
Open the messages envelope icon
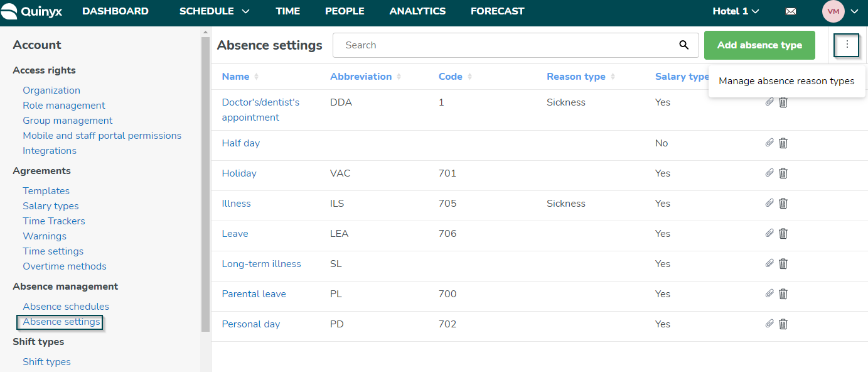pyautogui.click(x=791, y=11)
